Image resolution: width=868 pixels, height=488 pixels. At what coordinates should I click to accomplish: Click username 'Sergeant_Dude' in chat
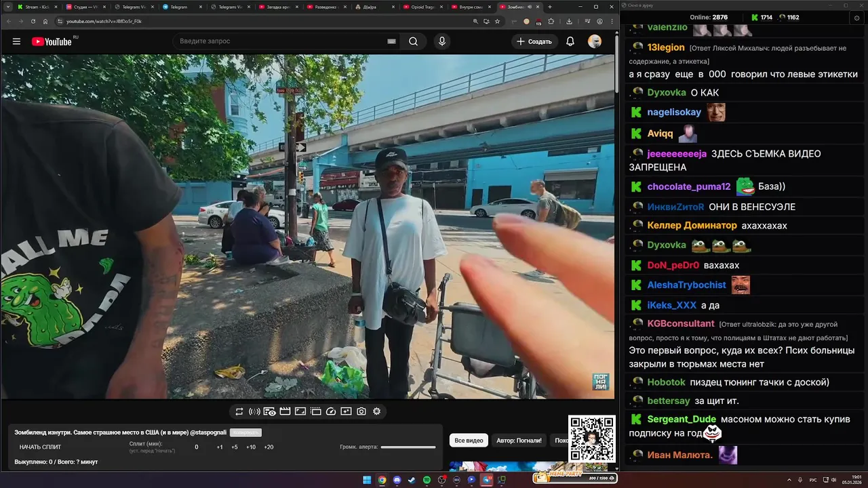click(x=682, y=420)
